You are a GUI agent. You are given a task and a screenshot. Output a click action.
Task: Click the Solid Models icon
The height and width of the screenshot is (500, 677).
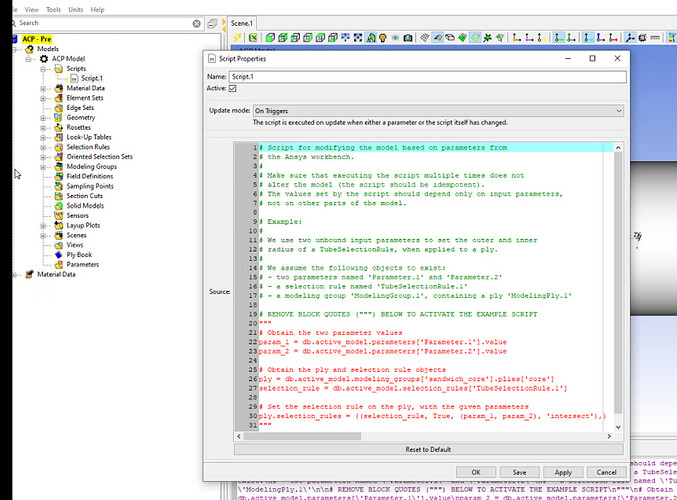[59, 206]
